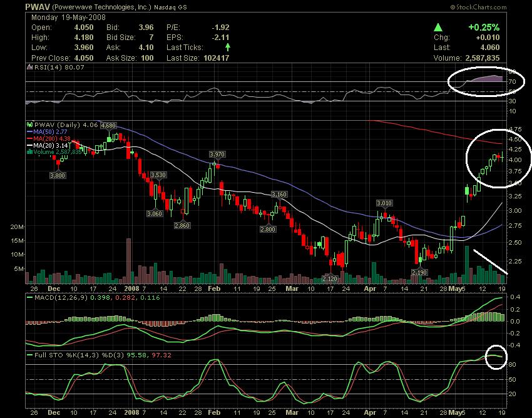Click the Ask Size value 100
Image resolution: width=532 pixels, height=418 pixels.
(147, 58)
